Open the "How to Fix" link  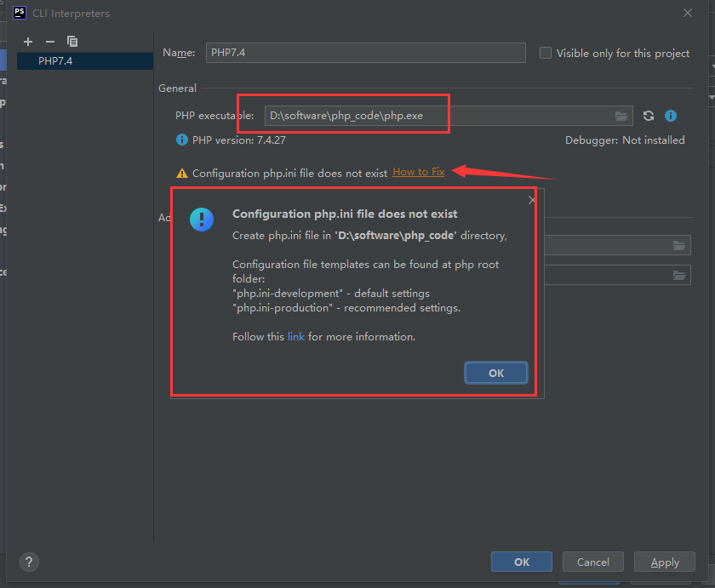pos(418,171)
